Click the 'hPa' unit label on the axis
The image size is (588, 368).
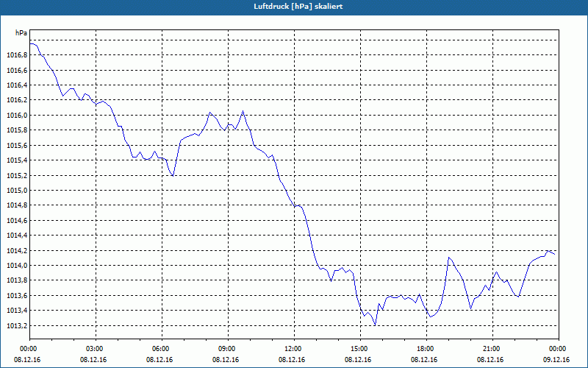click(x=21, y=33)
